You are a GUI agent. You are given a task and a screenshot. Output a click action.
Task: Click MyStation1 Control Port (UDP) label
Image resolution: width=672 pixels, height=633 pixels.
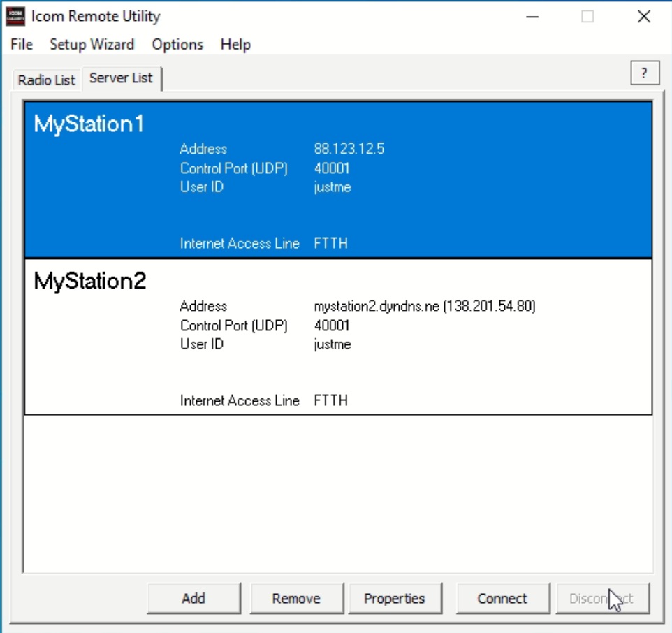[x=234, y=168]
